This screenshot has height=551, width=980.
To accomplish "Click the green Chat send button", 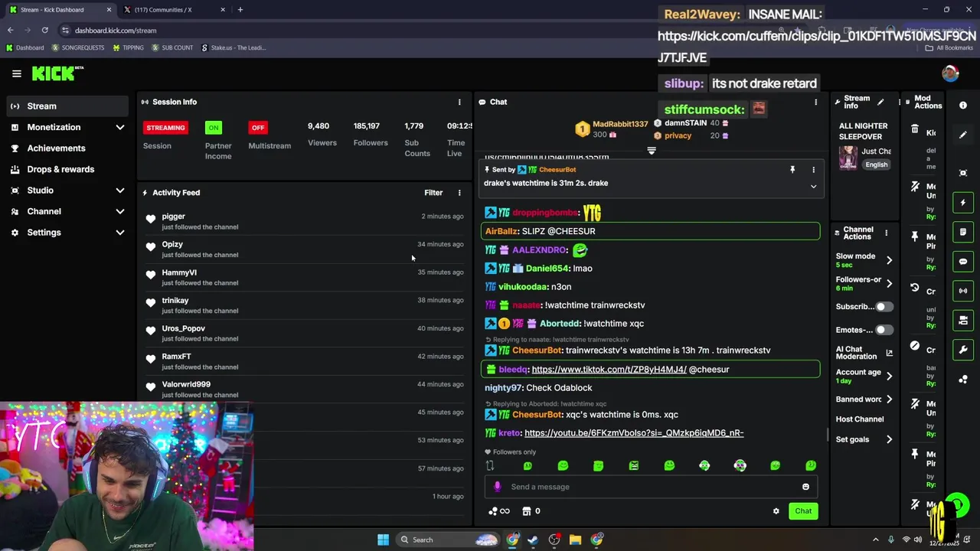I will pos(803,511).
